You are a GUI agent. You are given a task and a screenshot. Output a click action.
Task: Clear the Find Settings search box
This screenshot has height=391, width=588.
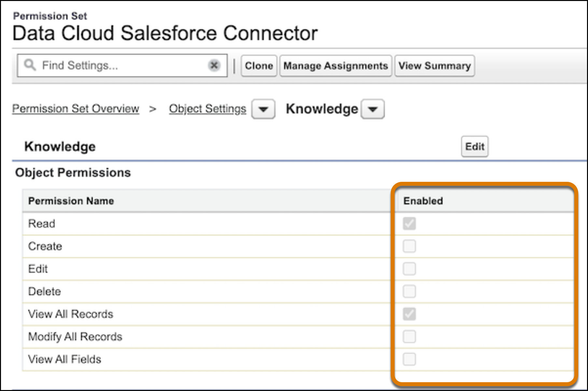214,65
